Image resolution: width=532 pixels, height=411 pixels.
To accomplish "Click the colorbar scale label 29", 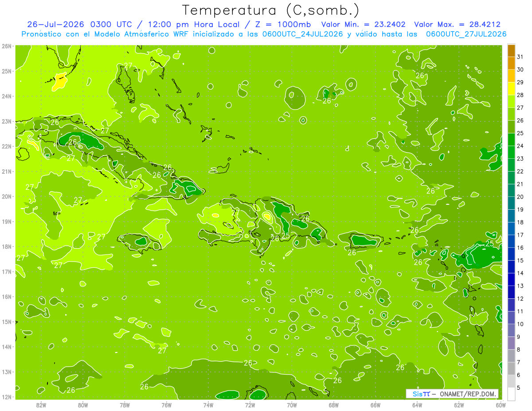I will pos(520,82).
